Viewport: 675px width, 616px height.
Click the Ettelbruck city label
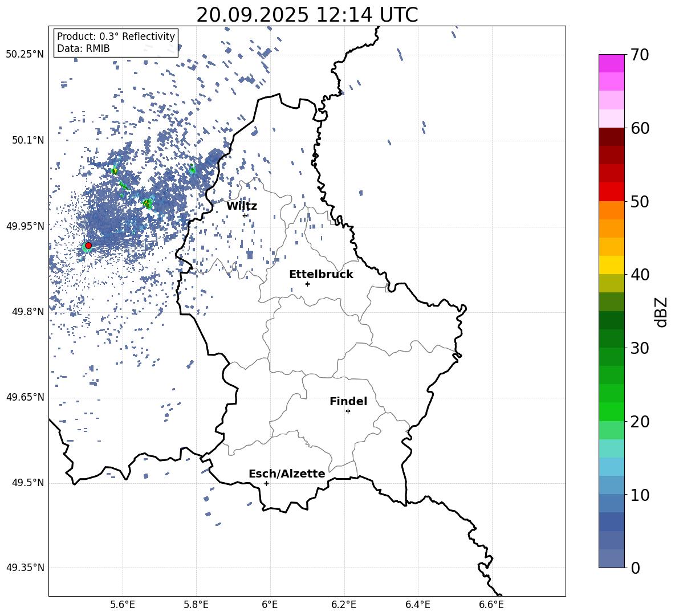pyautogui.click(x=321, y=275)
